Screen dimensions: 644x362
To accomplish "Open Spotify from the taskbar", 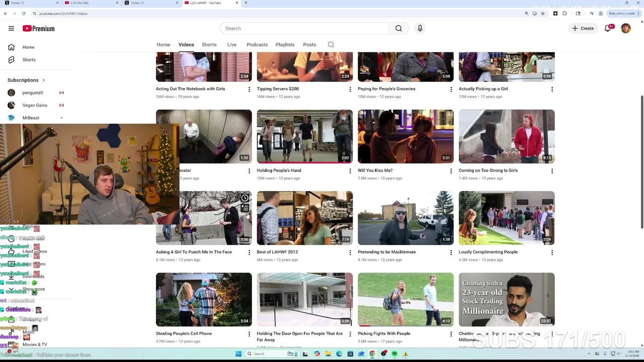I will 394,354.
